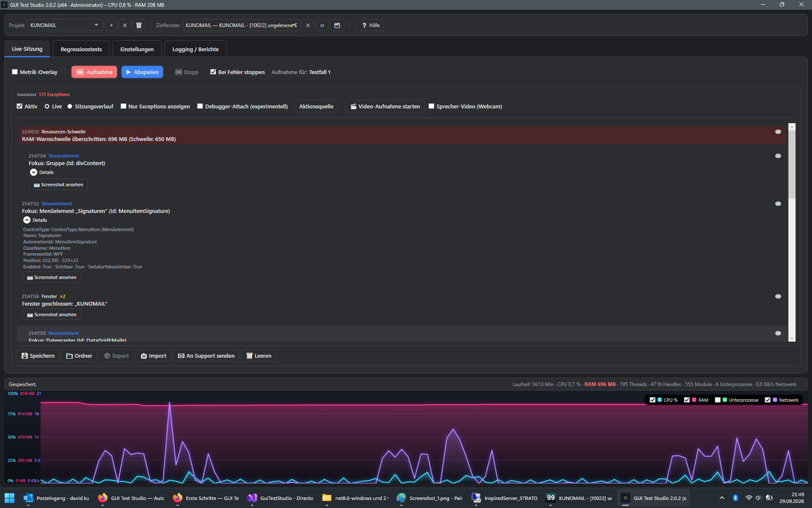Image resolution: width=812 pixels, height=508 pixels.
Task: Click An Support senden button
Action: point(206,356)
